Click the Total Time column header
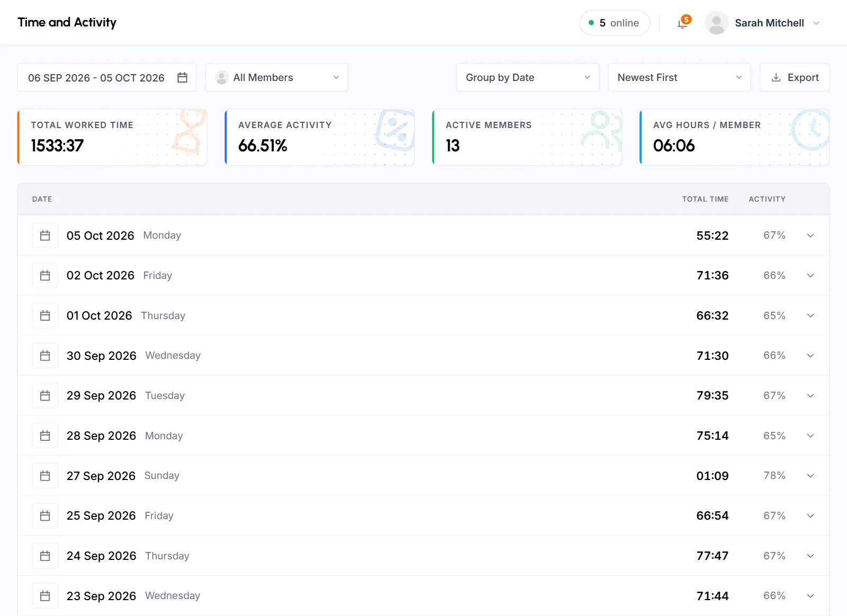847x616 pixels. (x=705, y=199)
